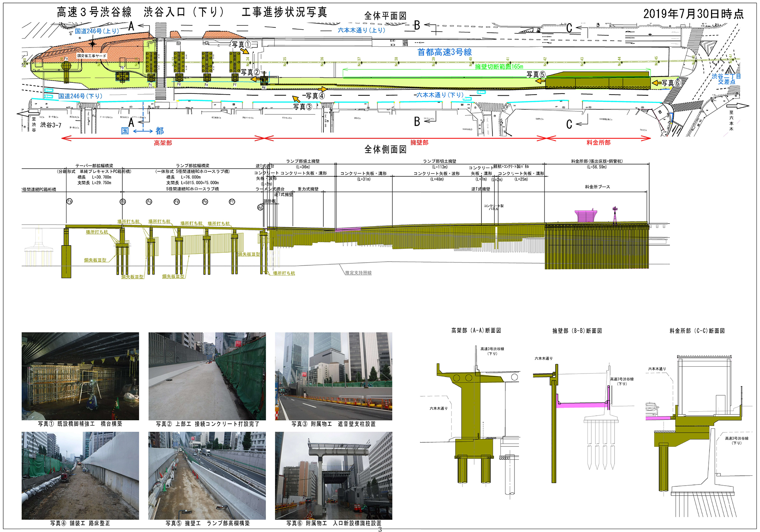Click the circled Pf pier marker in side view

tap(232, 201)
